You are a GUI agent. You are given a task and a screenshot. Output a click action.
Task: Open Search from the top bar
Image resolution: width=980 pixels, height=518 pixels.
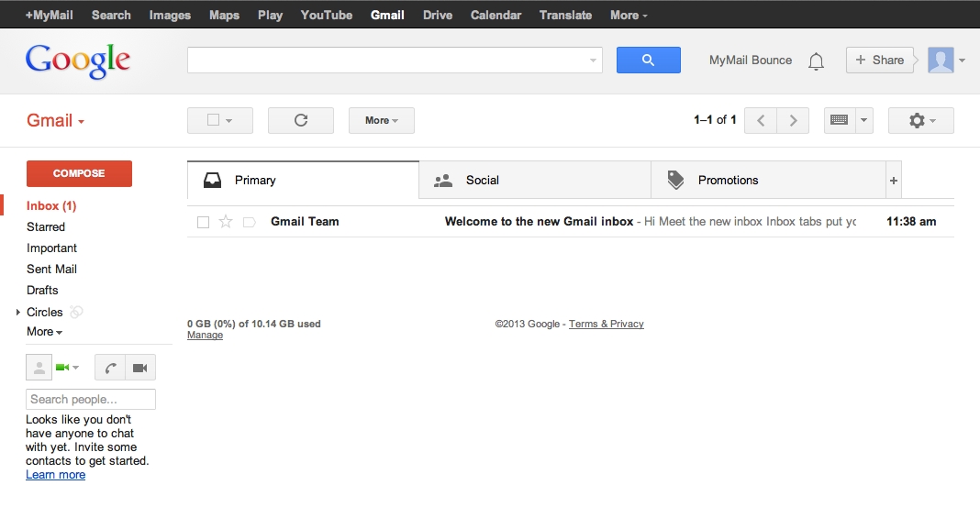(x=111, y=15)
